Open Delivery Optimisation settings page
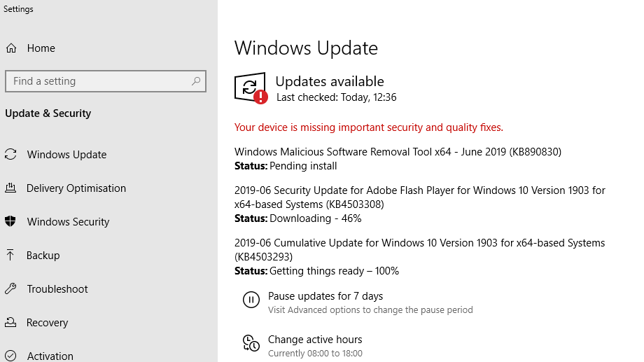The width and height of the screenshot is (644, 362). click(76, 188)
